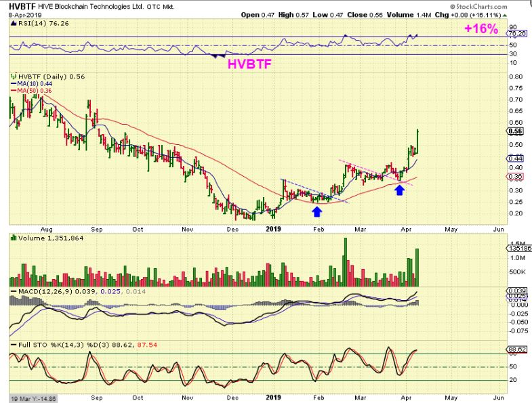Click the 0.36 MA(50) price axis tag
Screen dimensions: 532x403
pyautogui.click(x=516, y=176)
